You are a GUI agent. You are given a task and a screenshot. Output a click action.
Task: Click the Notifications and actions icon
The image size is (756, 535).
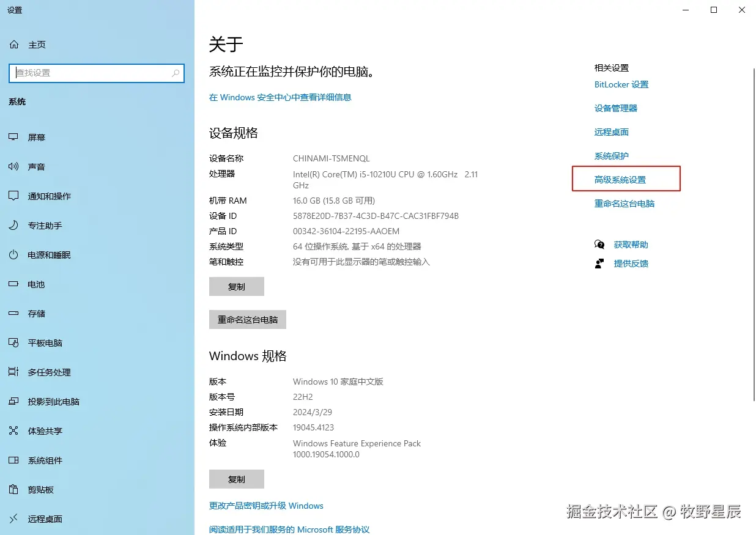pos(13,196)
